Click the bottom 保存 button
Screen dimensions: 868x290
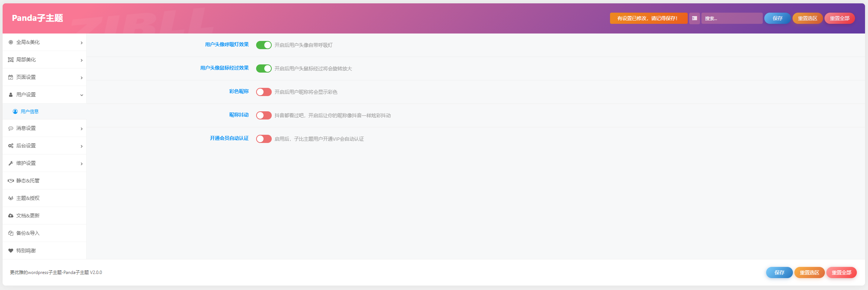(x=779, y=273)
